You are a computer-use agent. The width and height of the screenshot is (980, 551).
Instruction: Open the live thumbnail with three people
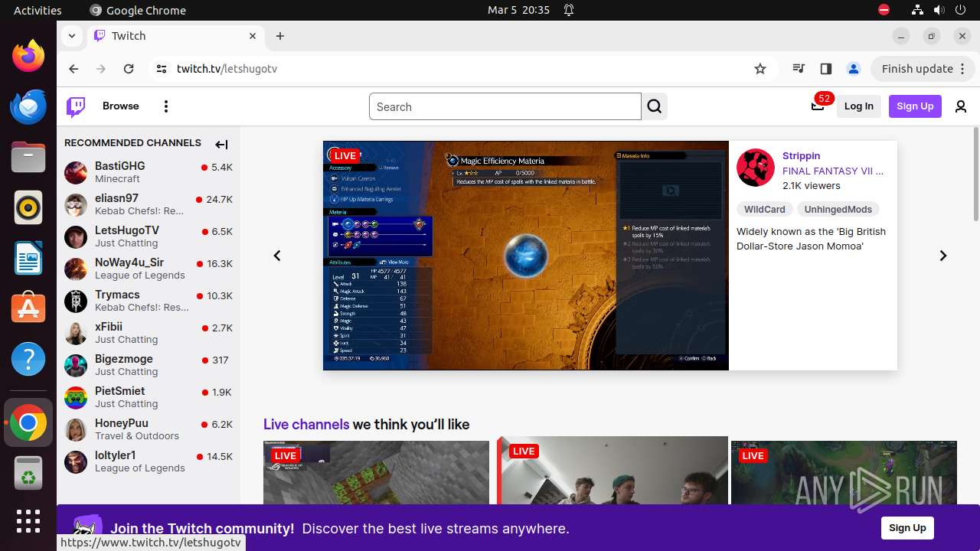(612, 471)
